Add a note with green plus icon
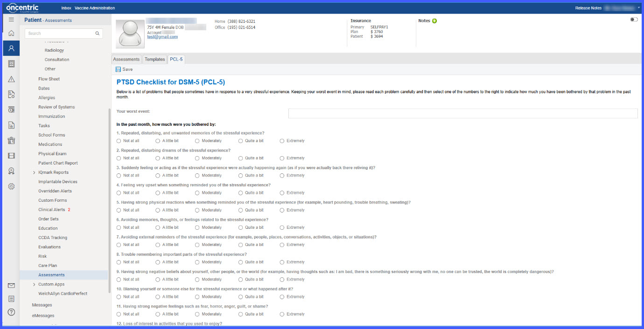 pos(434,21)
